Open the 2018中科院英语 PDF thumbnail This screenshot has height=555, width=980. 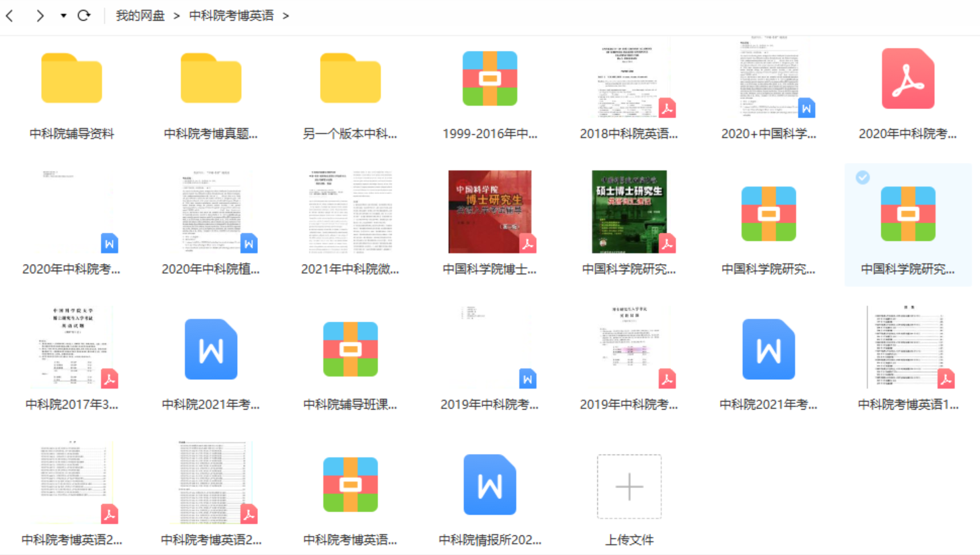pyautogui.click(x=629, y=78)
